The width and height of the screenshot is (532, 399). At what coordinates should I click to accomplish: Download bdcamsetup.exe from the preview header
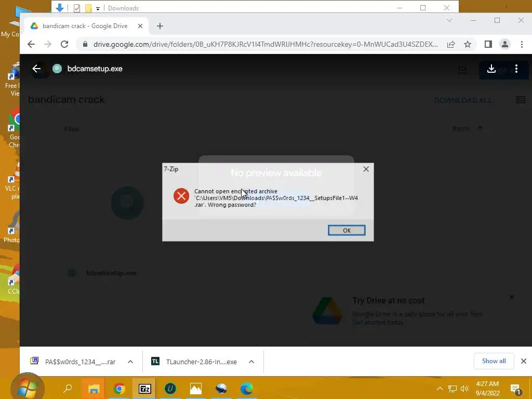(x=491, y=69)
